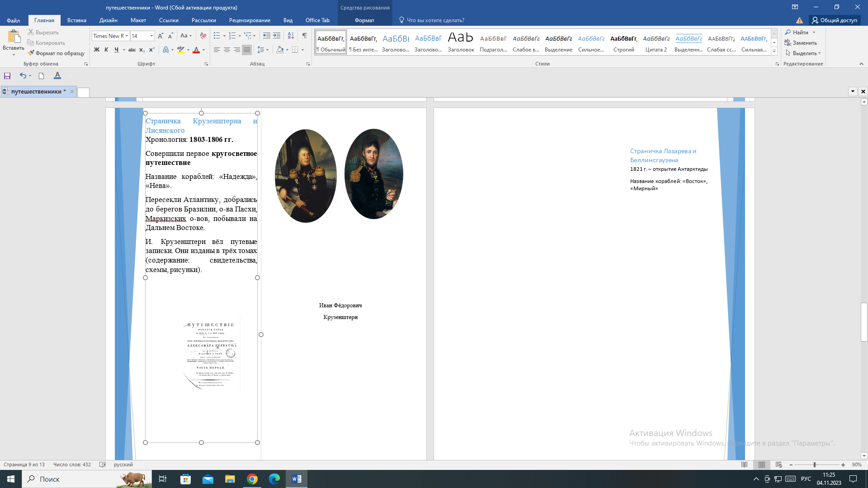
Task: Expand Select (Выделить) dropdown
Action: point(820,53)
